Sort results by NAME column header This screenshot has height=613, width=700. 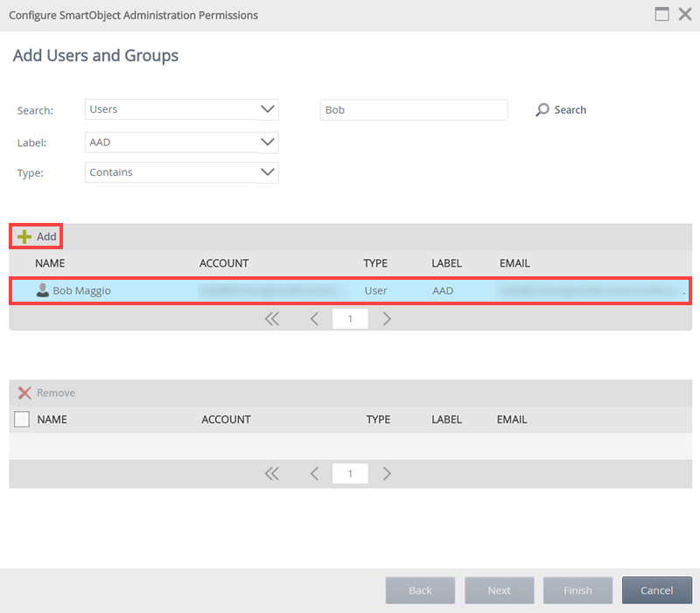(50, 263)
